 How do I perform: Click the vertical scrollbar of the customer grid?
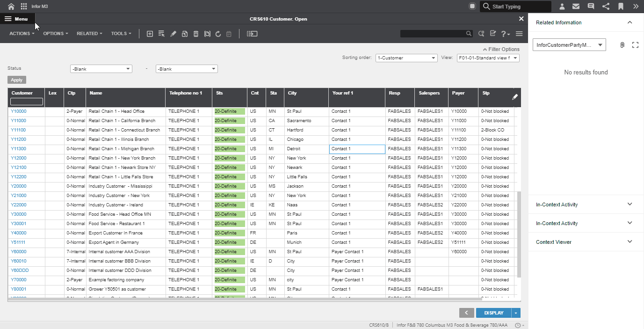519,234
